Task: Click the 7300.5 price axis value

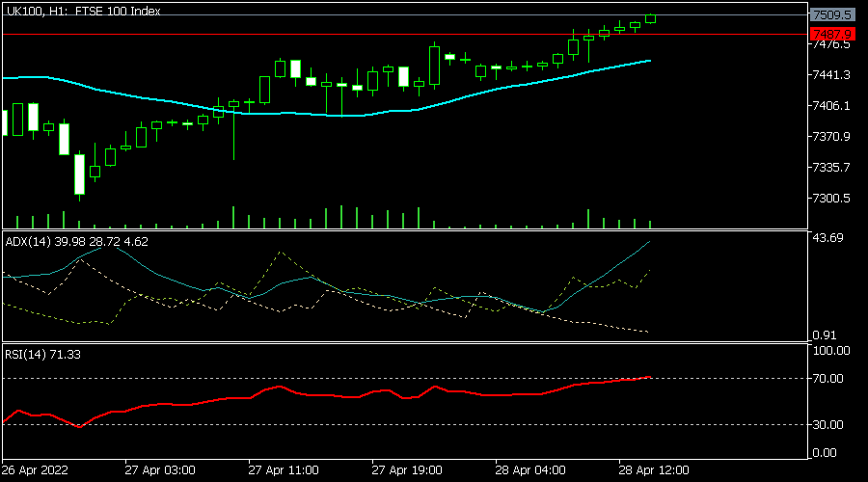Action: pyautogui.click(x=831, y=199)
